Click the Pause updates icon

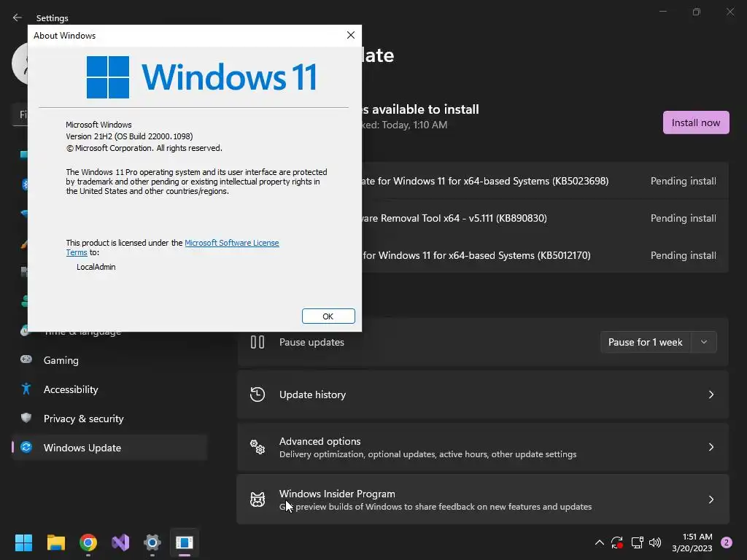(258, 342)
